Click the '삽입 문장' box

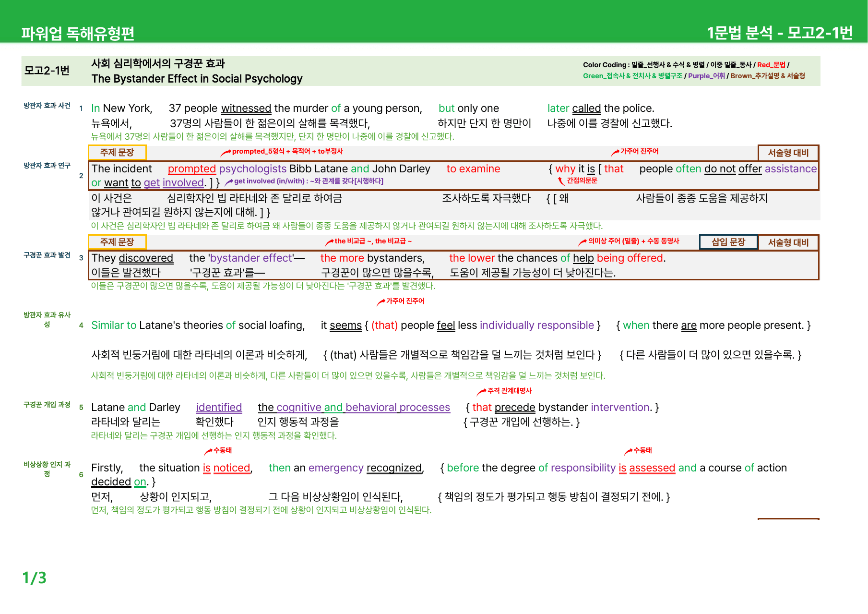click(x=728, y=242)
